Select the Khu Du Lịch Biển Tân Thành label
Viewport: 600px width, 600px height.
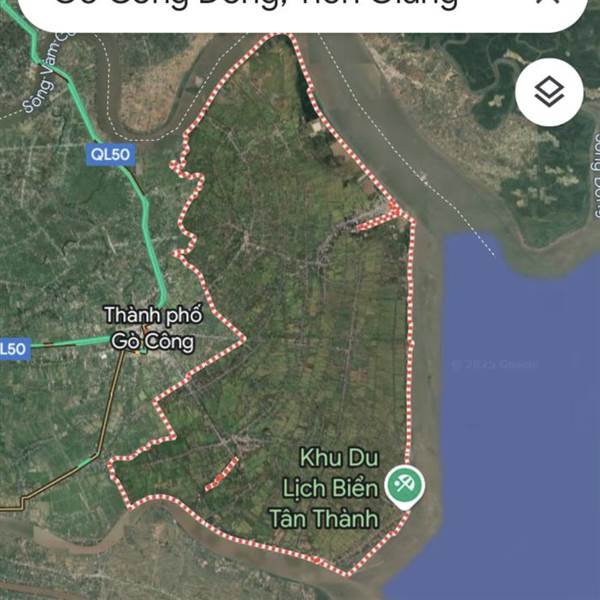[x=324, y=488]
